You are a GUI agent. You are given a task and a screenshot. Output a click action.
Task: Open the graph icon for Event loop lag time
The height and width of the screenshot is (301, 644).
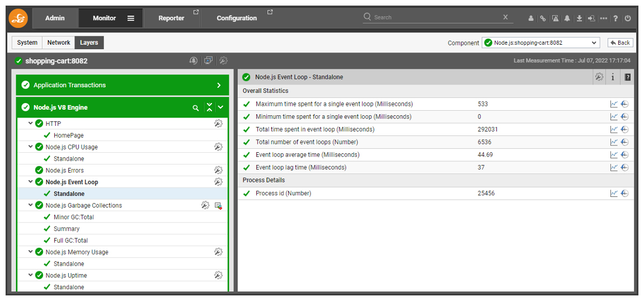point(614,167)
